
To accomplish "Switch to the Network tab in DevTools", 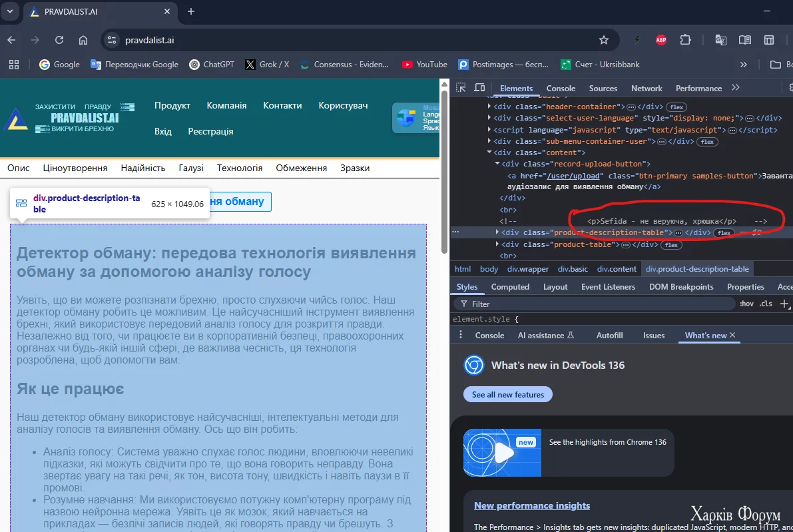I will point(646,87).
